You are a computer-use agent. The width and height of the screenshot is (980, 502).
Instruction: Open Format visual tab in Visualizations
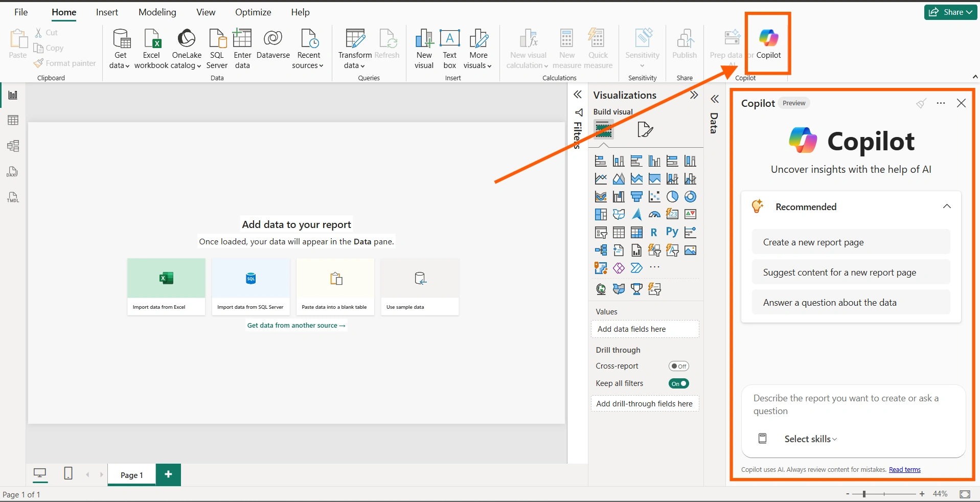(645, 129)
